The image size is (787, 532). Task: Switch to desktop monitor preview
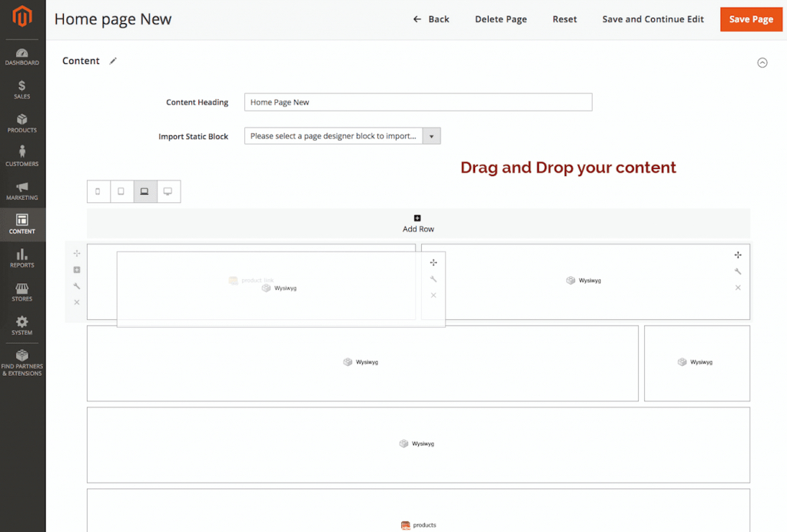coord(168,191)
